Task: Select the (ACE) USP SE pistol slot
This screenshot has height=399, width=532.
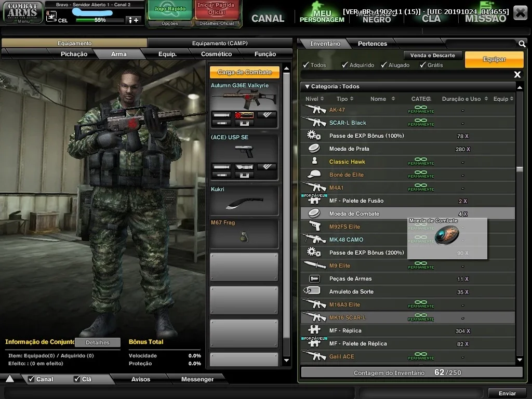Action: 244,157
